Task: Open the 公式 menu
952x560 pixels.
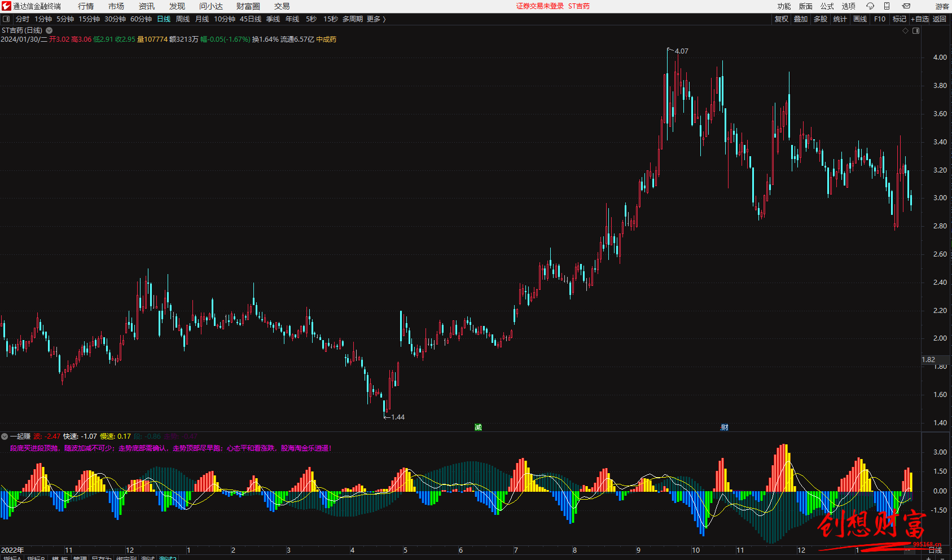Action: point(827,6)
